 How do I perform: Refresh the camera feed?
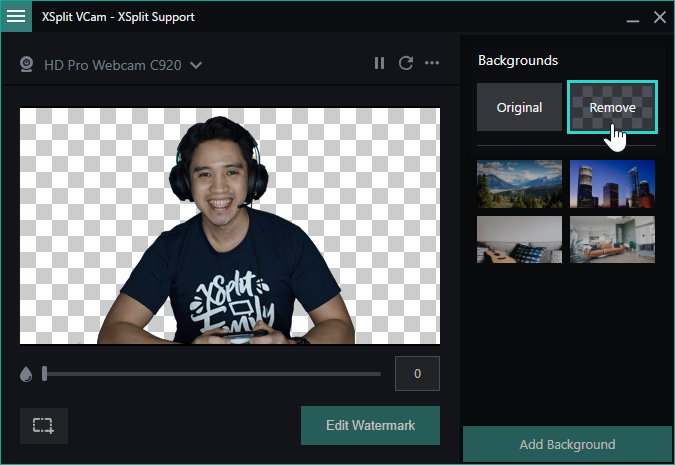406,63
